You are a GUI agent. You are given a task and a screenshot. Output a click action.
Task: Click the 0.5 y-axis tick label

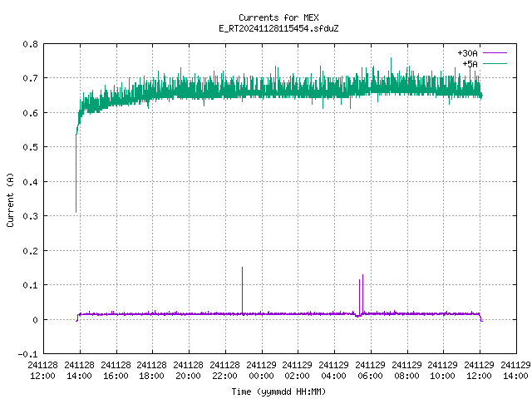tap(30, 147)
